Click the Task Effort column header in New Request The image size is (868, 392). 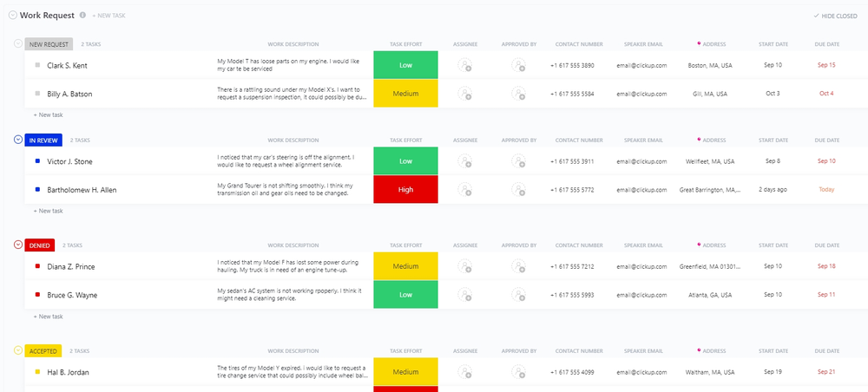(x=405, y=44)
